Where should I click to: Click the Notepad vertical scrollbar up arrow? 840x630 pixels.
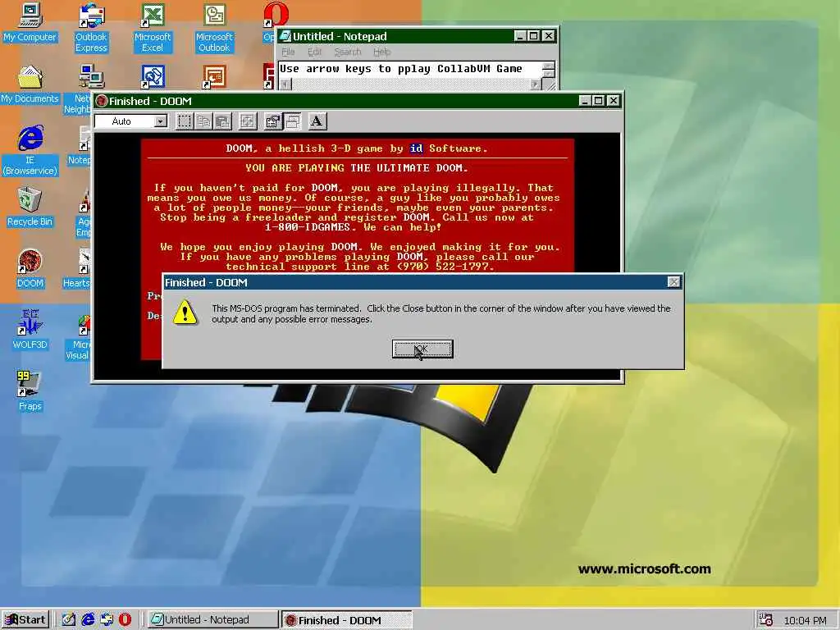548,66
